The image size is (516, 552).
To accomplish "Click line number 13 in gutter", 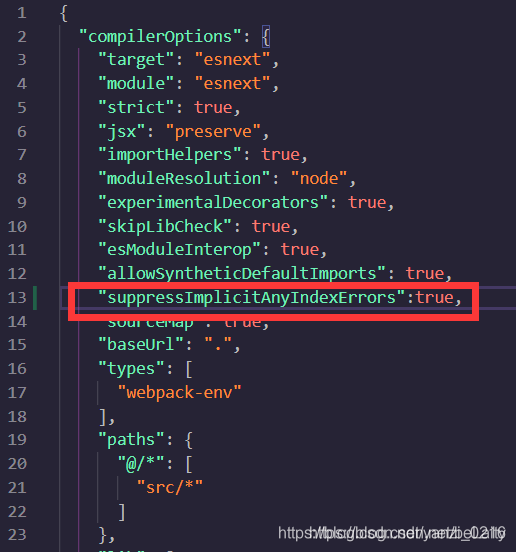I will pos(17,298).
